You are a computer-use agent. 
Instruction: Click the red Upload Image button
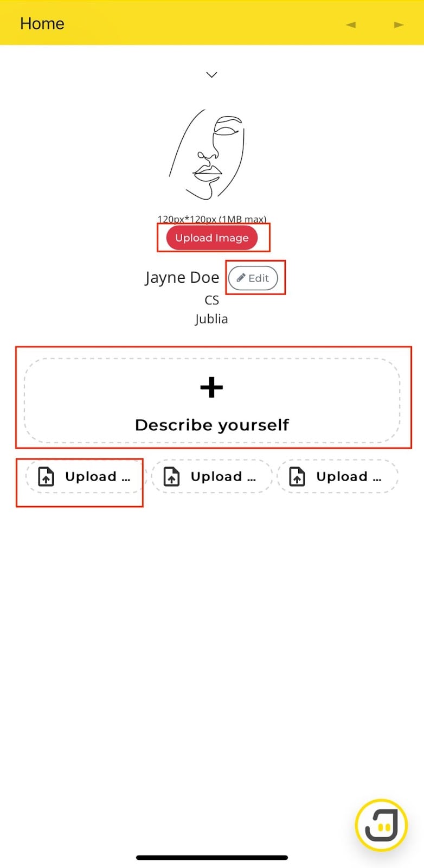tap(211, 238)
